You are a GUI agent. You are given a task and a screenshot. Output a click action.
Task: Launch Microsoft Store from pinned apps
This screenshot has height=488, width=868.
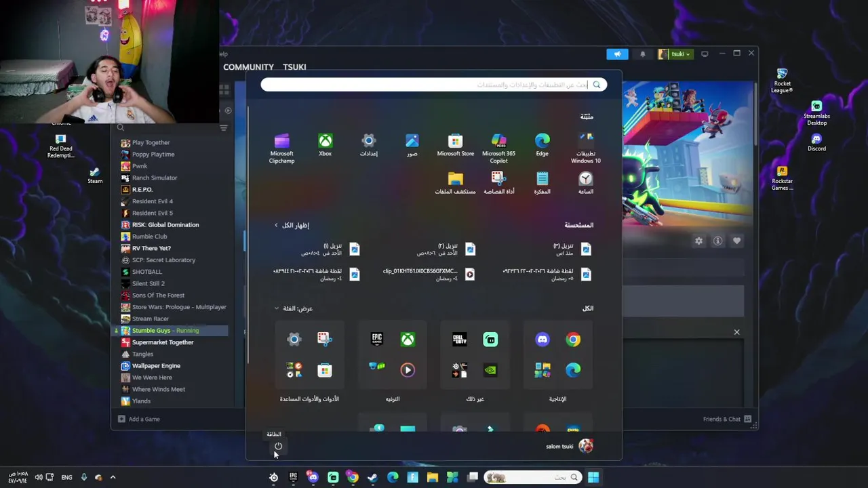(x=456, y=145)
